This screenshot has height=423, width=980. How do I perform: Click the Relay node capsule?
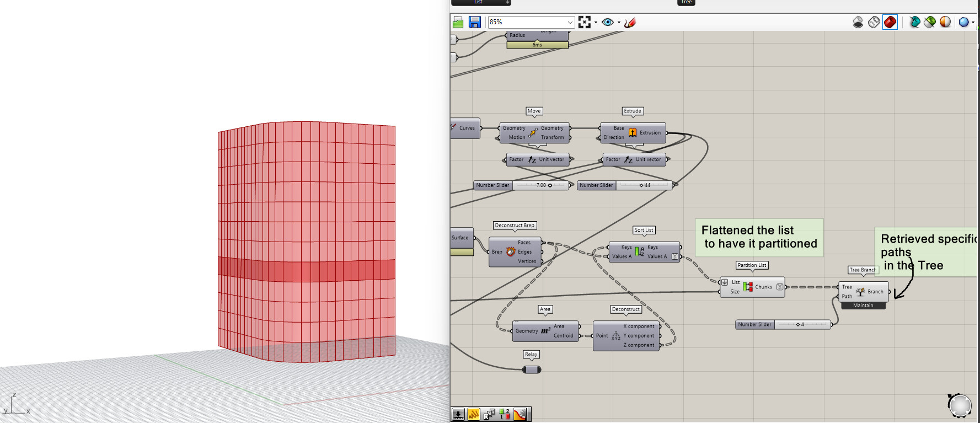[532, 370]
